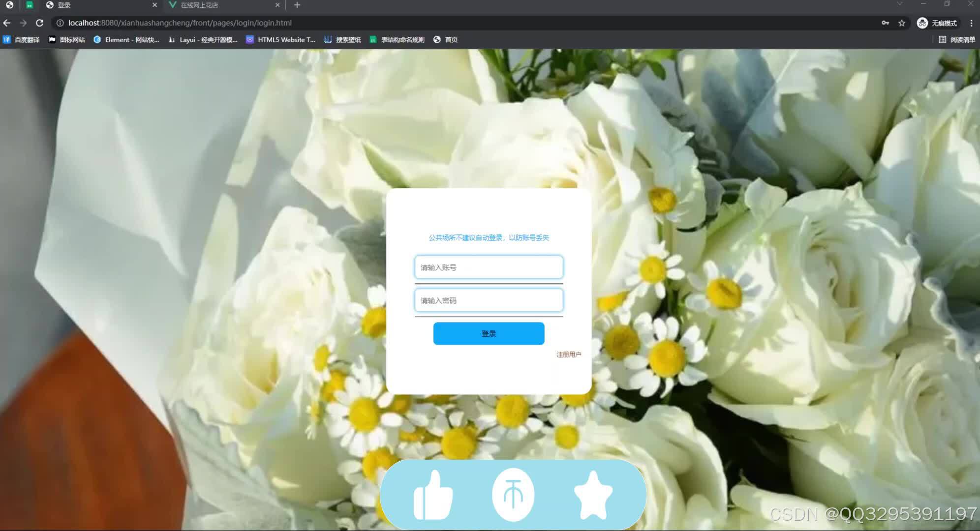This screenshot has width=980, height=531.
Task: Go back using the browser back arrow
Action: click(7, 23)
